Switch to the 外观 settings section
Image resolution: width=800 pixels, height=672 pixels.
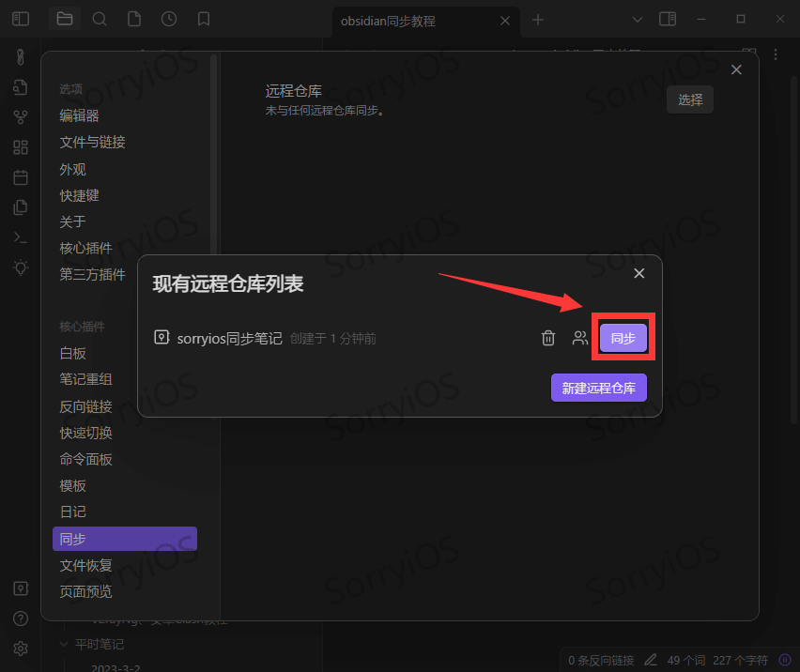[73, 169]
